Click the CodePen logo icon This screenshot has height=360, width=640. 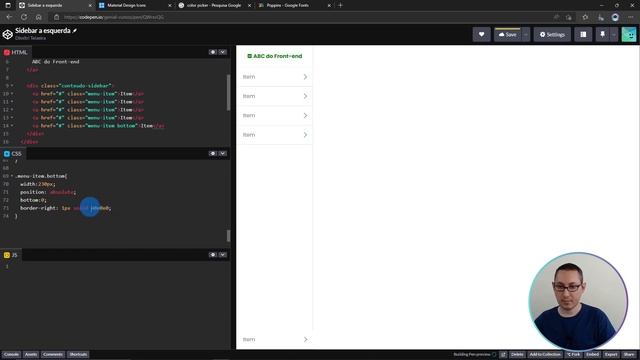(x=7, y=34)
